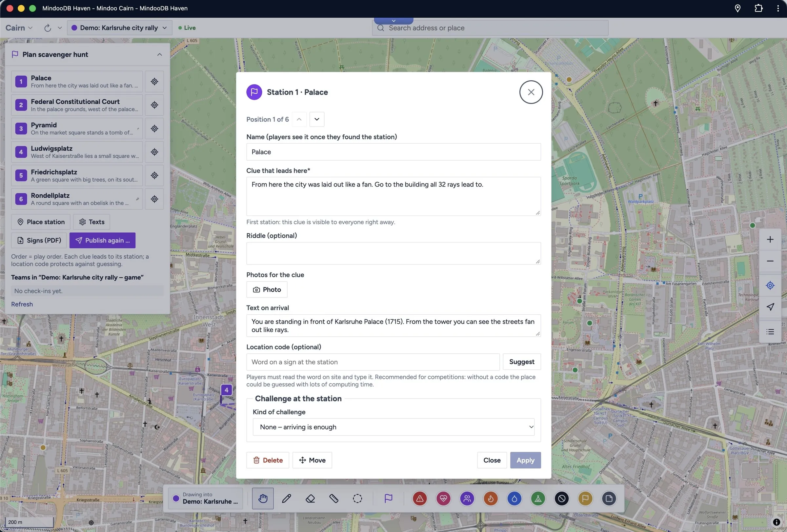The image size is (787, 532).
Task: Open the Texts settings
Action: tap(92, 222)
